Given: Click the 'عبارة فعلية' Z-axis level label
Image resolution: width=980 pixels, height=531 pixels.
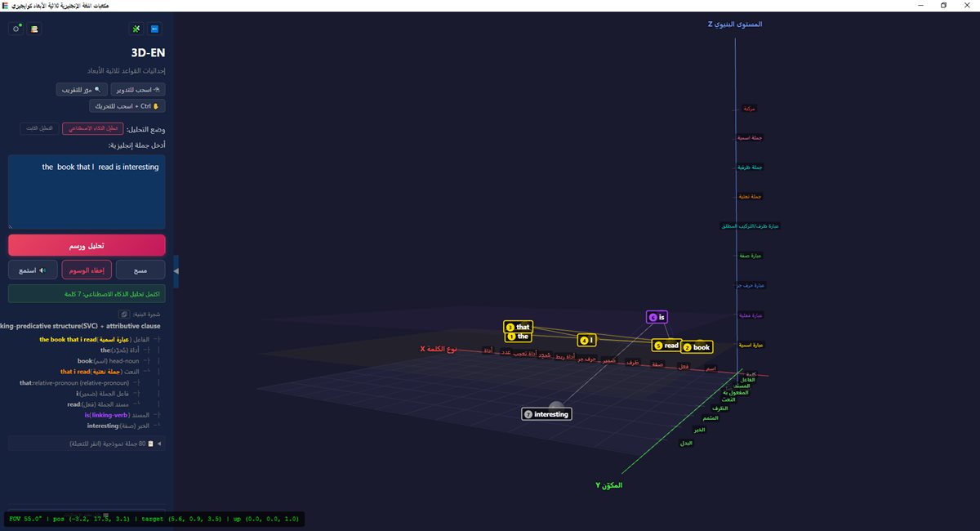Looking at the screenshot, I should click(x=751, y=315).
